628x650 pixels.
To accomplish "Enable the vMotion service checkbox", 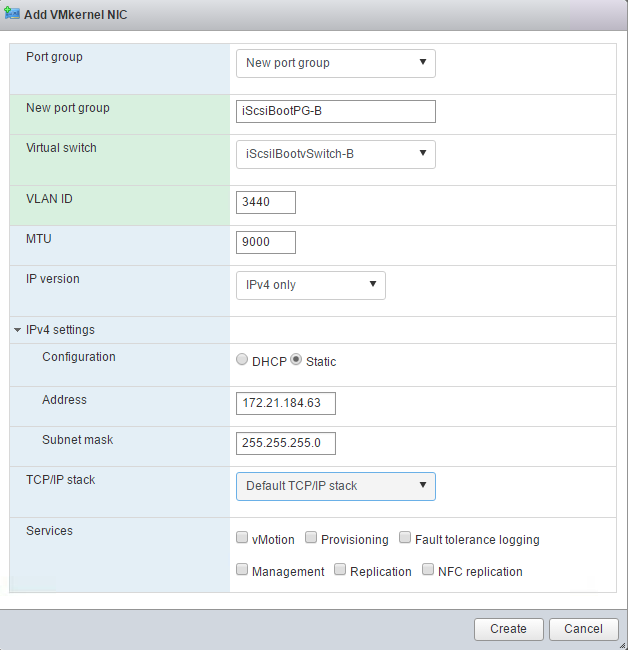I will pyautogui.click(x=242, y=538).
